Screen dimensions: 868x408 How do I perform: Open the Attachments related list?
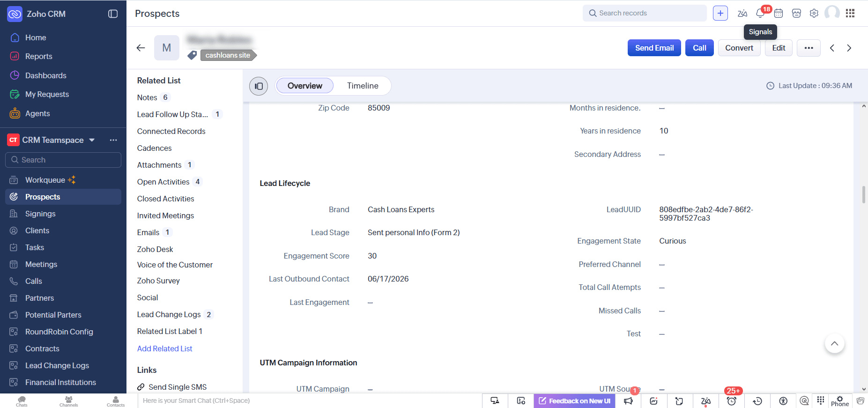pos(159,165)
